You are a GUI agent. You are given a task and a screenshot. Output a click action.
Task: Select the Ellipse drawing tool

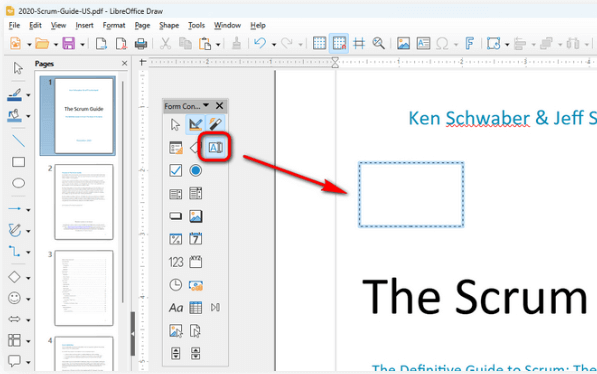pyautogui.click(x=18, y=183)
